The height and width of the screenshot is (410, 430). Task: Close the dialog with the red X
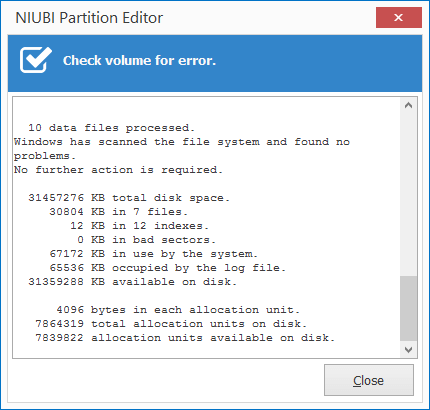pyautogui.click(x=399, y=18)
